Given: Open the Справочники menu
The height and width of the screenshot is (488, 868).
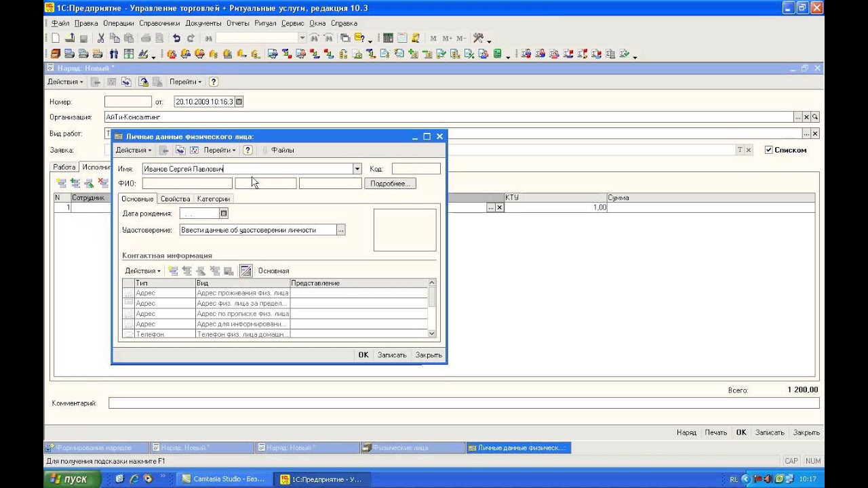Looking at the screenshot, I should pos(159,23).
